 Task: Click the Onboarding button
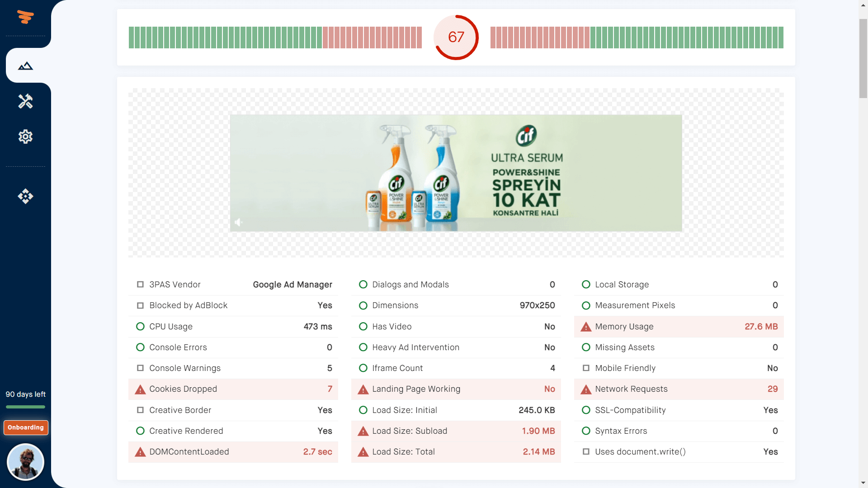25,427
